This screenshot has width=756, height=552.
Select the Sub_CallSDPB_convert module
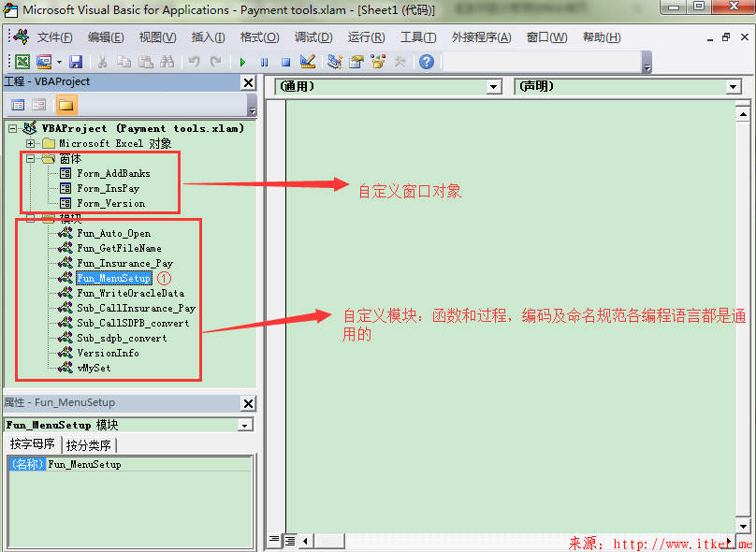pyautogui.click(x=133, y=323)
